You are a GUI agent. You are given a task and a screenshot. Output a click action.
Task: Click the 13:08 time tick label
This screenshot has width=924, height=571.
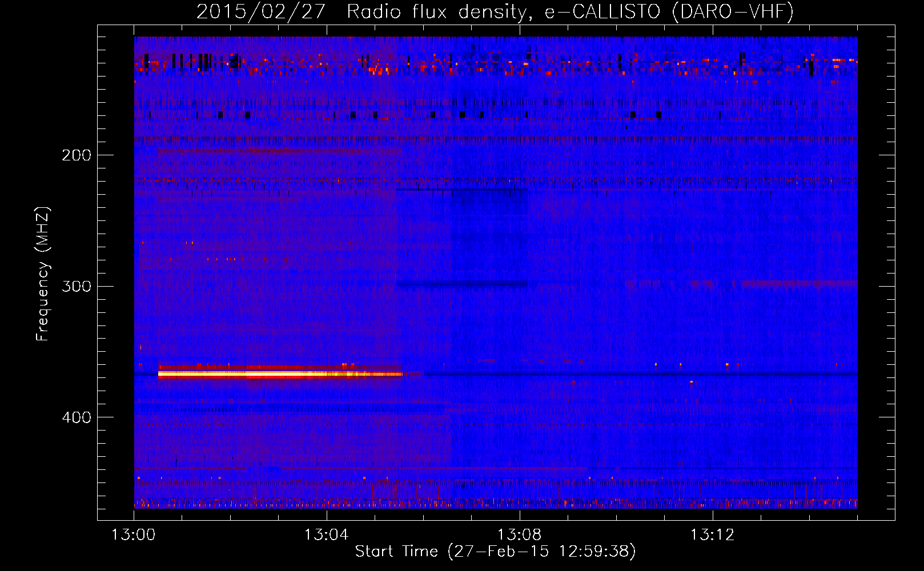pos(520,535)
